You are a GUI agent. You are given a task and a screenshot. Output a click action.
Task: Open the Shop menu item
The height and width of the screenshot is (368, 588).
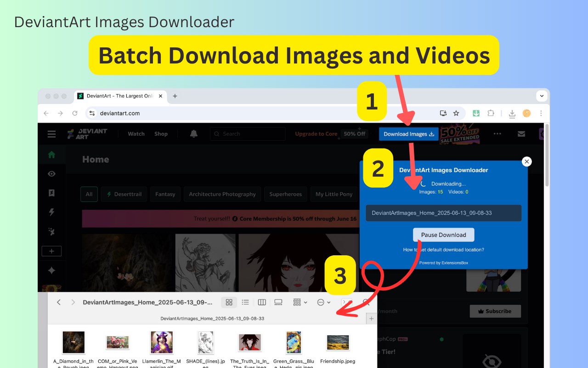click(x=161, y=134)
